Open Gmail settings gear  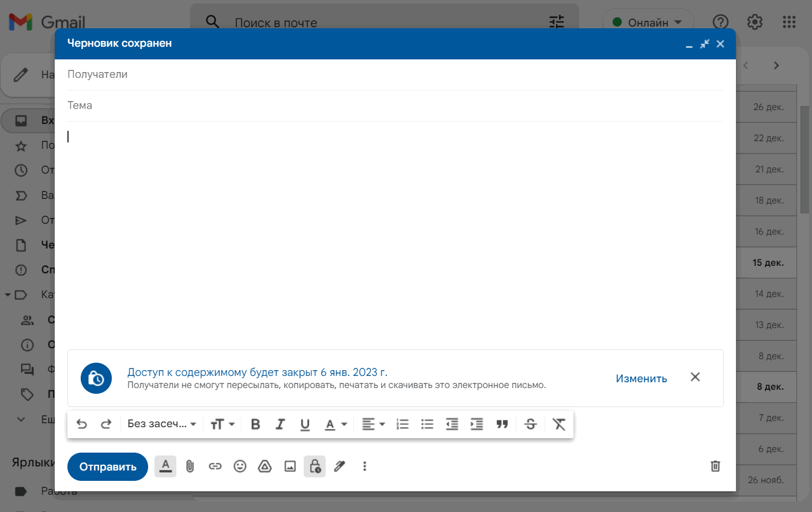click(755, 22)
